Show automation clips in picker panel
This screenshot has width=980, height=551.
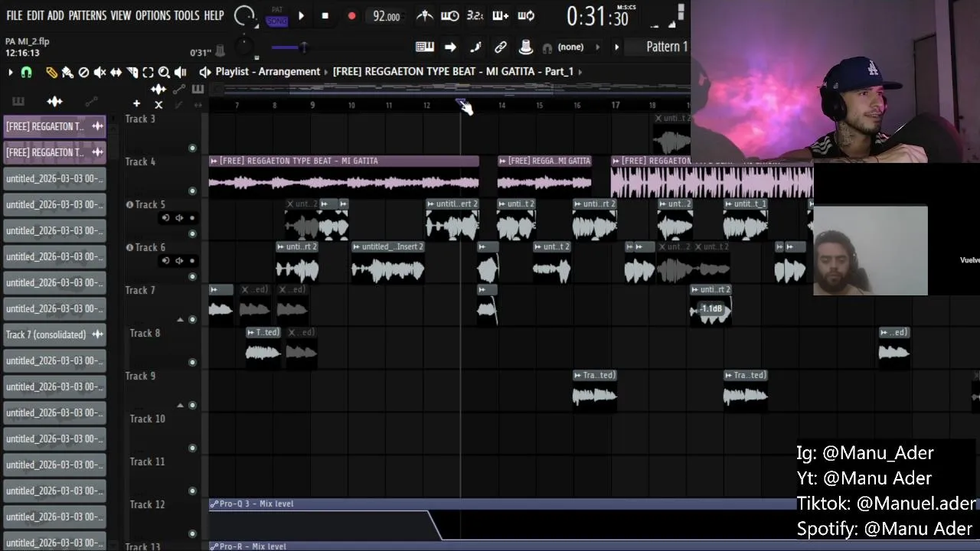point(91,102)
